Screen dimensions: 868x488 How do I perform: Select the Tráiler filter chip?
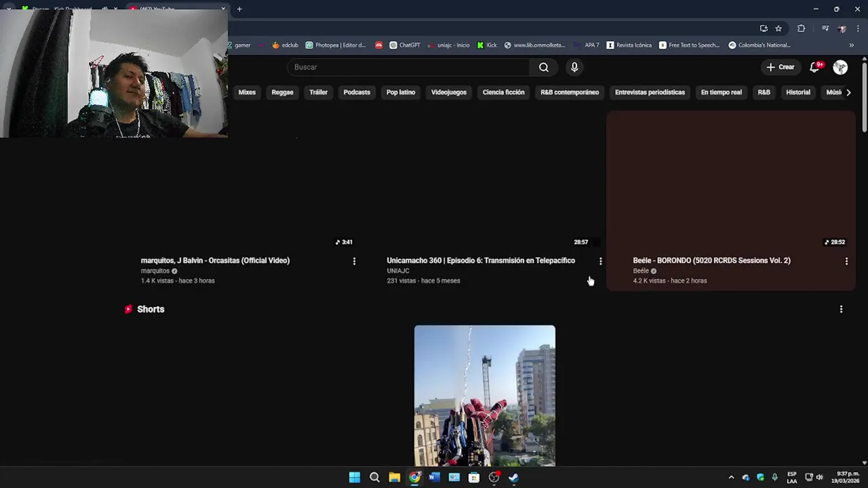point(318,92)
